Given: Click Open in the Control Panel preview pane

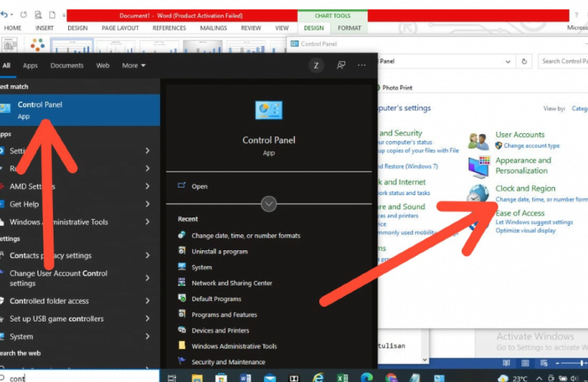Looking at the screenshot, I should click(x=199, y=186).
